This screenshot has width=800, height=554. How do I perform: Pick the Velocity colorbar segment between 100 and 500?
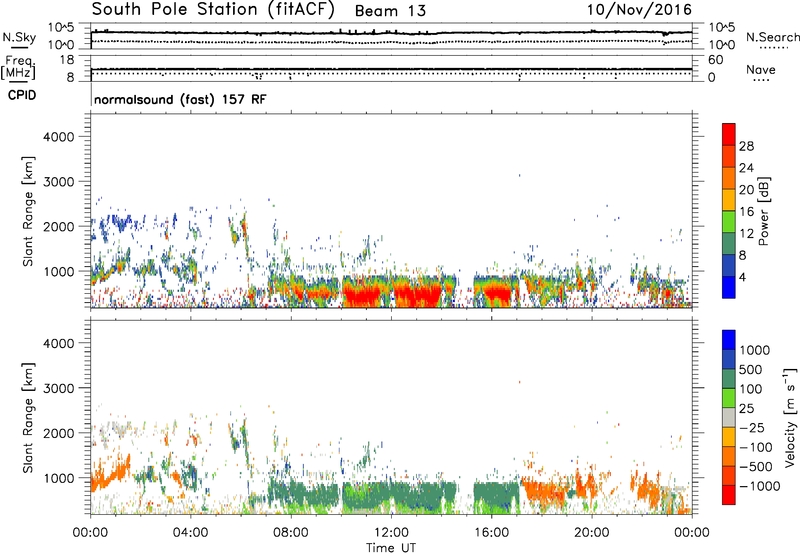click(729, 379)
